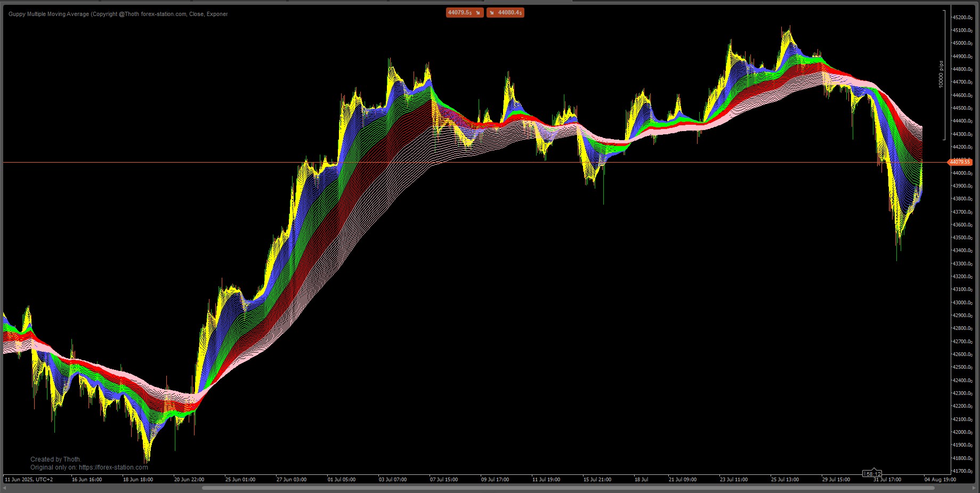Click the '11 Jun 2025, UTC+2' time axis label
980x493 pixels.
click(29, 480)
